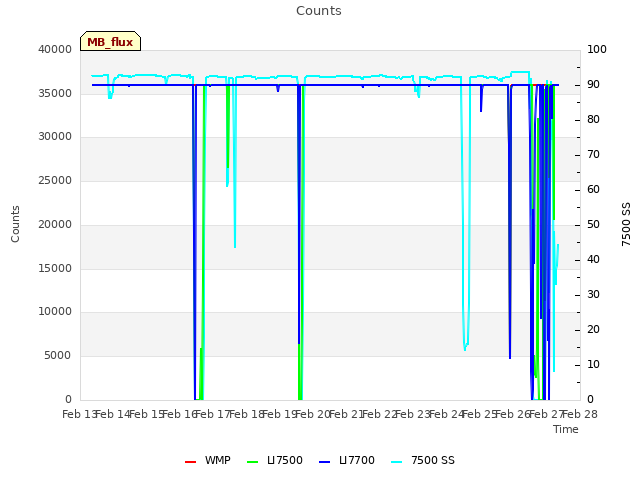
Task: Click the Feb 28 date label
Action: point(580,415)
